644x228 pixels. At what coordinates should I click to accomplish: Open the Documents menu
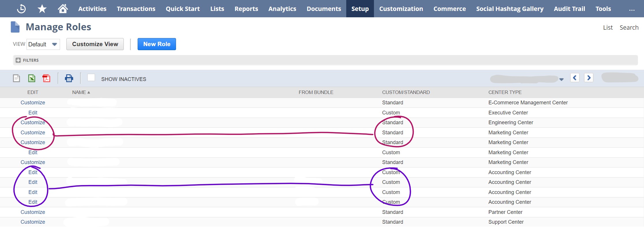click(x=324, y=9)
